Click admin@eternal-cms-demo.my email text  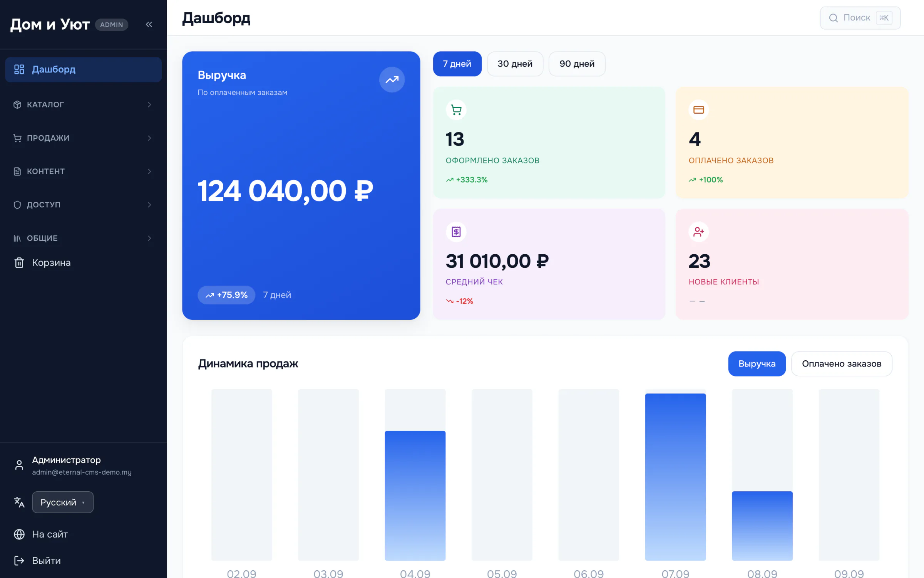point(82,472)
